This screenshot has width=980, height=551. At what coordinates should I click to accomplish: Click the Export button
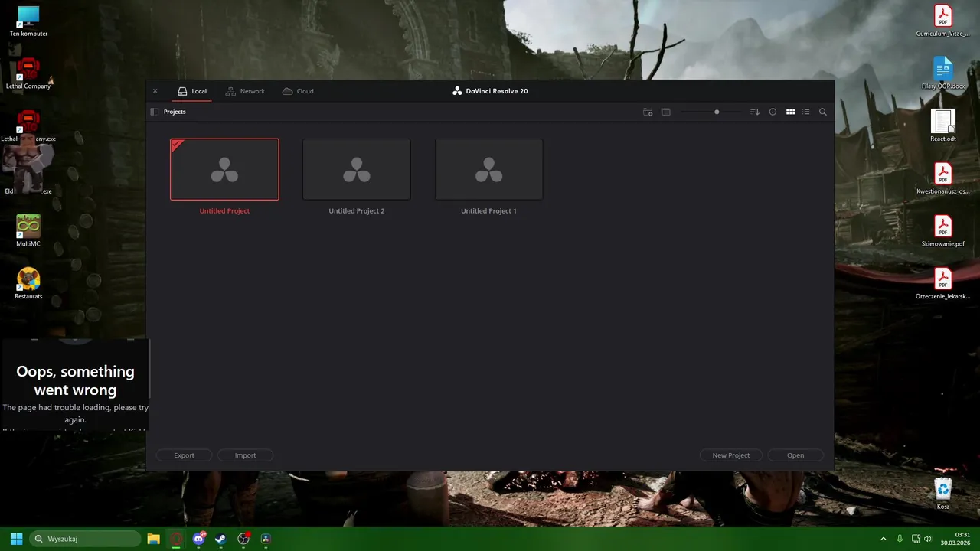(x=184, y=455)
